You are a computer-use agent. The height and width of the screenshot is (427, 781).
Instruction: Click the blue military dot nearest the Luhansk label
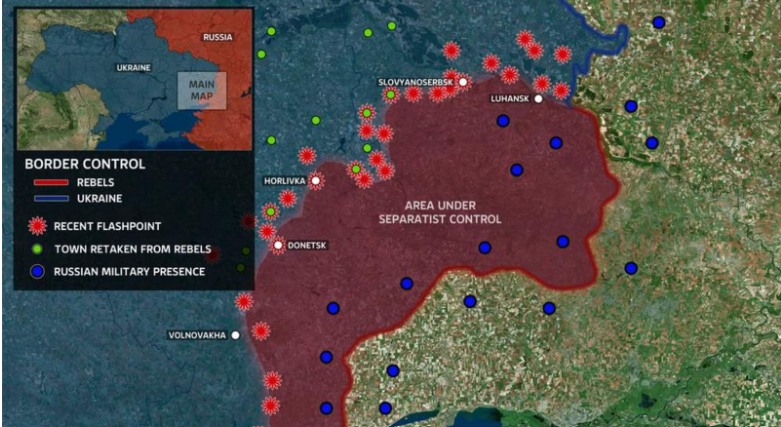(503, 121)
